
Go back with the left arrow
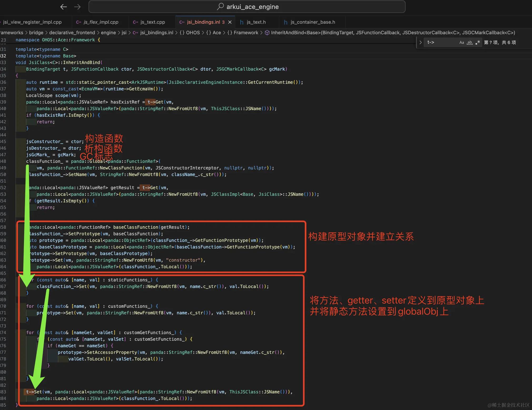63,7
